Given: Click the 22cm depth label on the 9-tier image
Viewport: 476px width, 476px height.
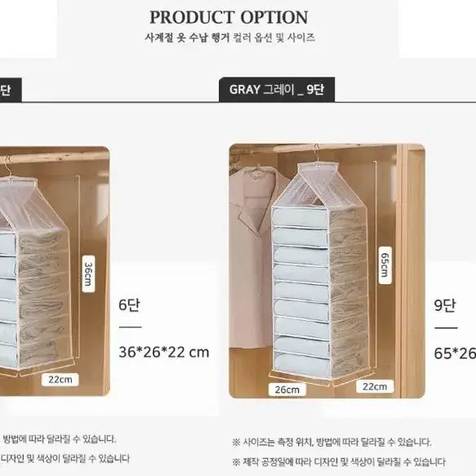Looking at the screenshot, I should (375, 386).
